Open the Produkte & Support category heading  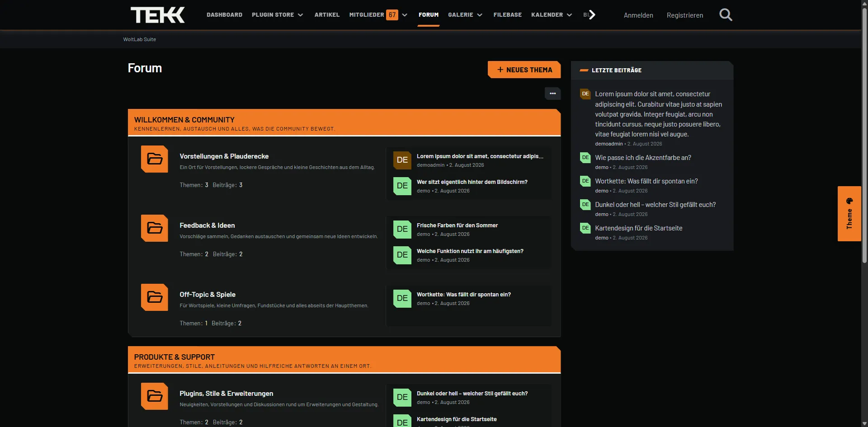tap(175, 357)
